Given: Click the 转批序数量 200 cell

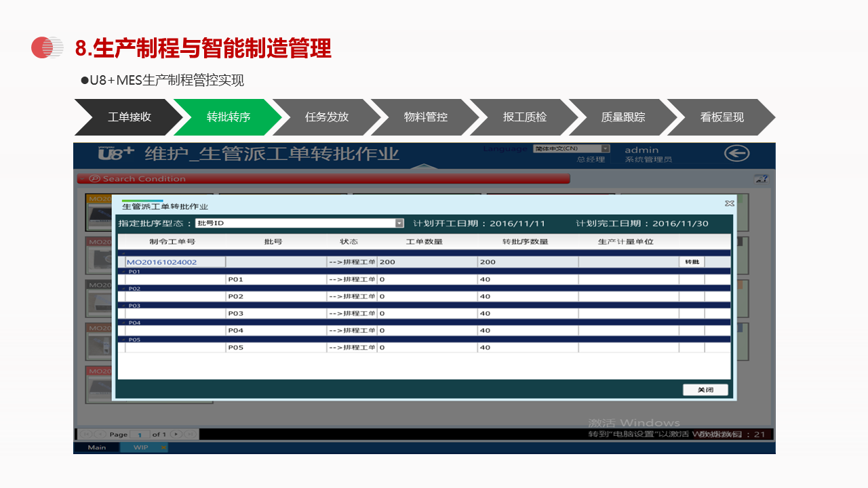Looking at the screenshot, I should (528, 262).
